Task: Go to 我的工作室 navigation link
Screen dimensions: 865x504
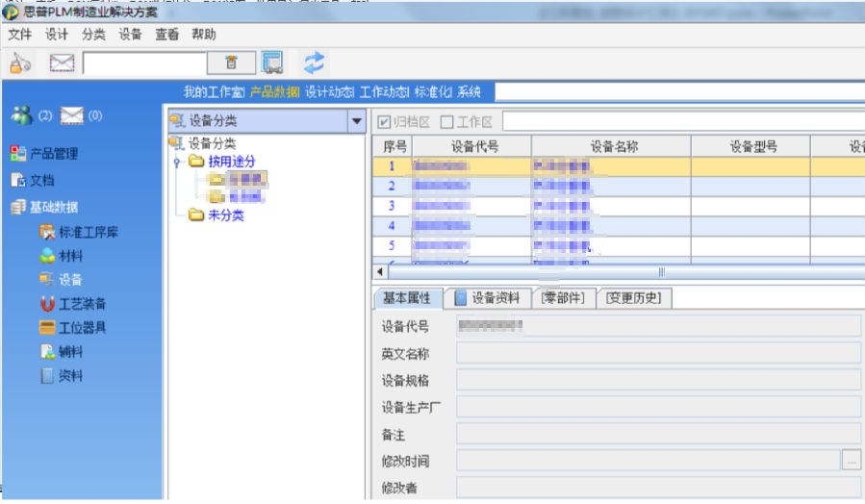Action: point(213,92)
